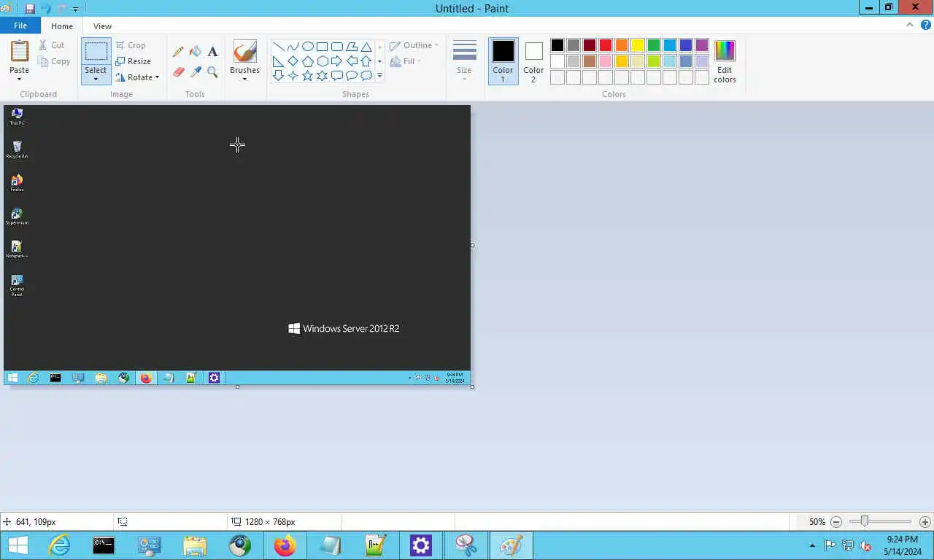Select the Magnifier tool
The image size is (934, 560).
[x=212, y=71]
